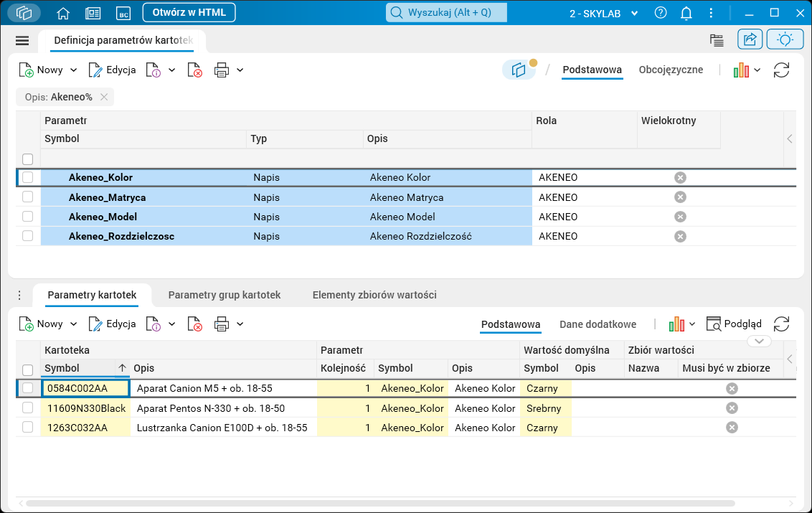Open the notifications bell
Image resolution: width=812 pixels, height=513 pixels.
click(686, 13)
